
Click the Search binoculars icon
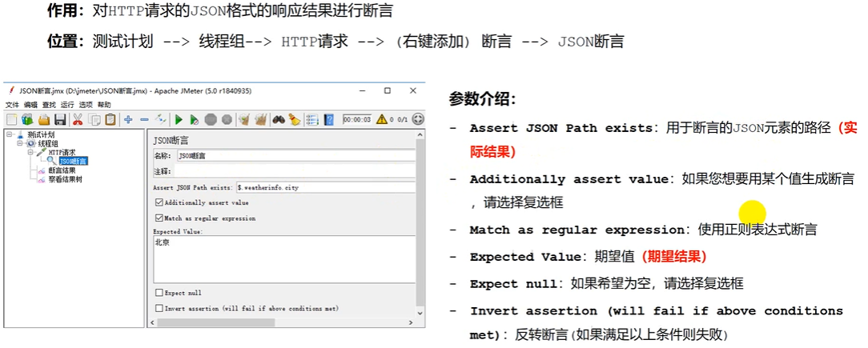tap(279, 119)
